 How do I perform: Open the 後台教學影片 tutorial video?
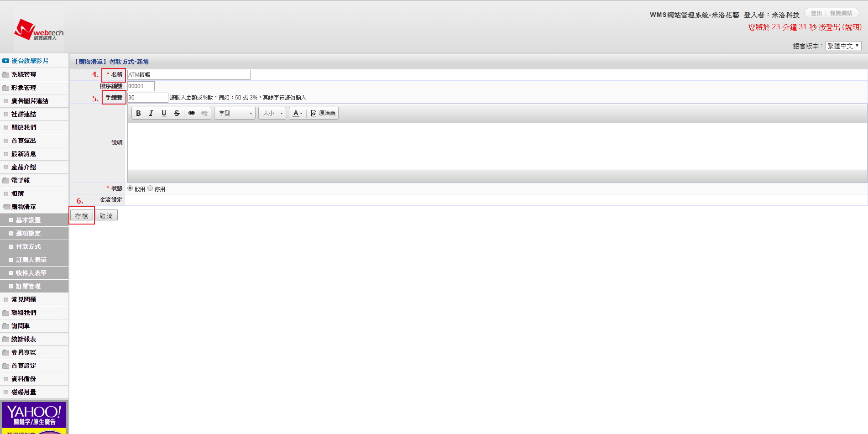click(30, 61)
